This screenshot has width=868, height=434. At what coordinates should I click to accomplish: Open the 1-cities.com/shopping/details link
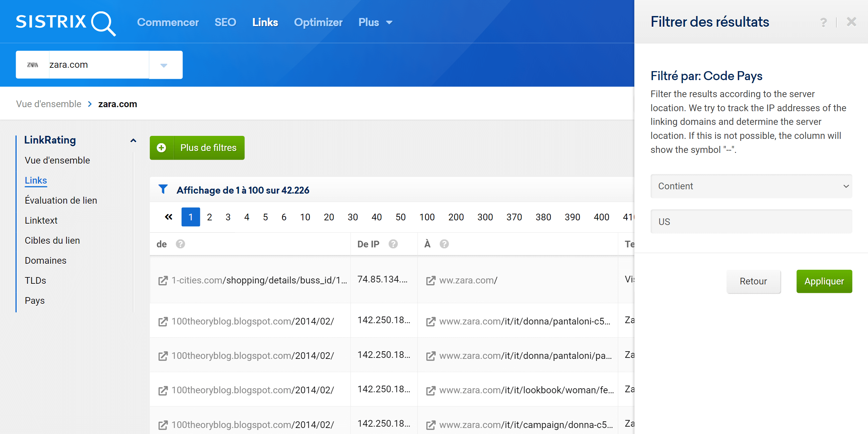coord(259,280)
